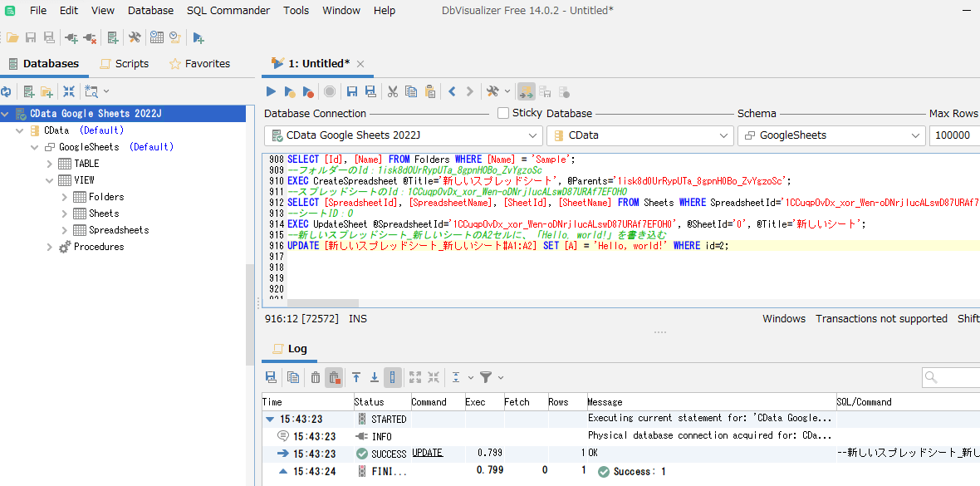Click the Cut scissors icon in editor toolbar

(393, 91)
